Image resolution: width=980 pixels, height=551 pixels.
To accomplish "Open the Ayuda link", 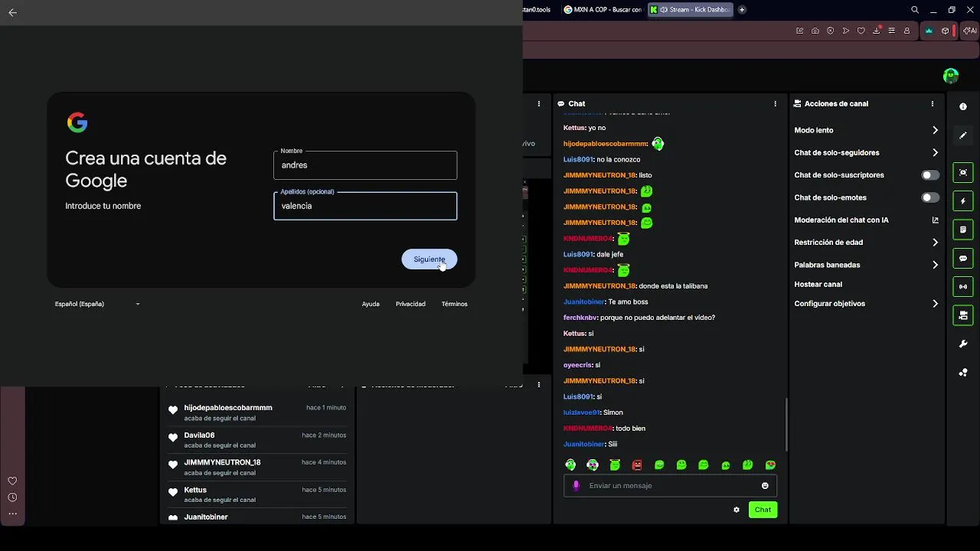I will [371, 304].
